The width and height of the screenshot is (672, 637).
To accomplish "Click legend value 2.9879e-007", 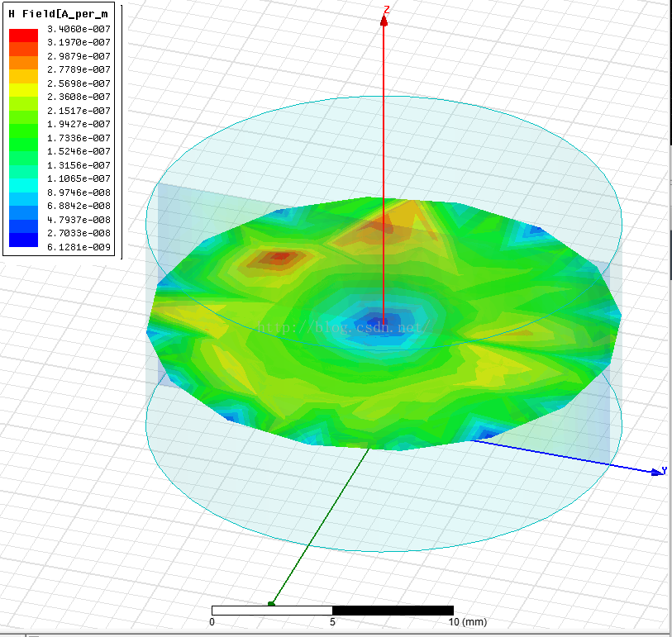I will pos(79,56).
